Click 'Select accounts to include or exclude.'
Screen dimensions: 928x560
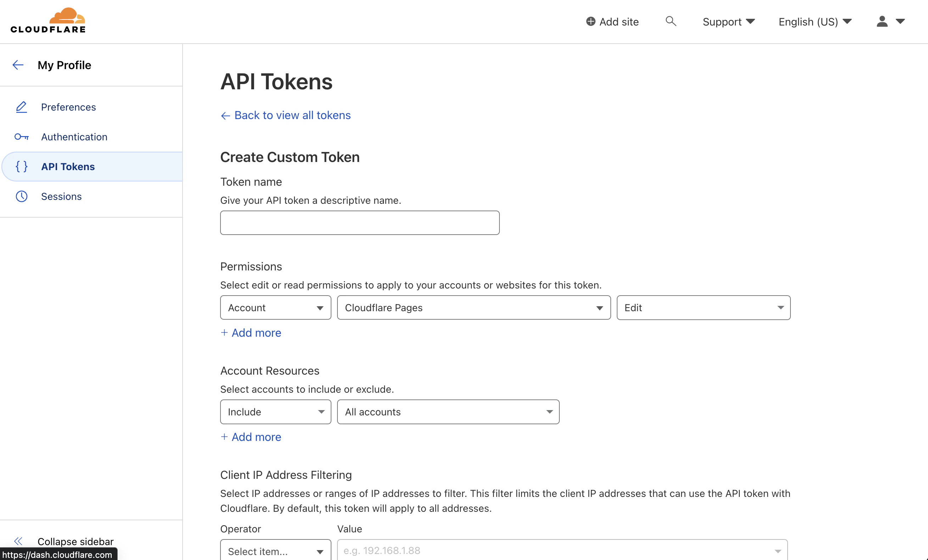pos(307,389)
